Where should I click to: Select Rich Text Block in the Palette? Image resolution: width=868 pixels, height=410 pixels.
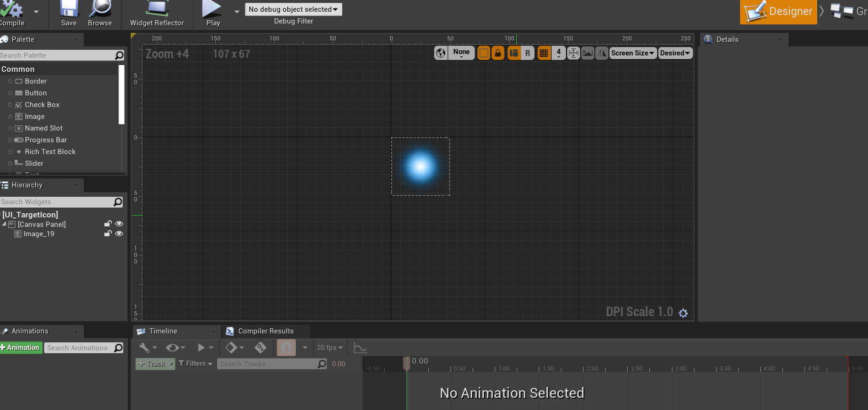(50, 152)
